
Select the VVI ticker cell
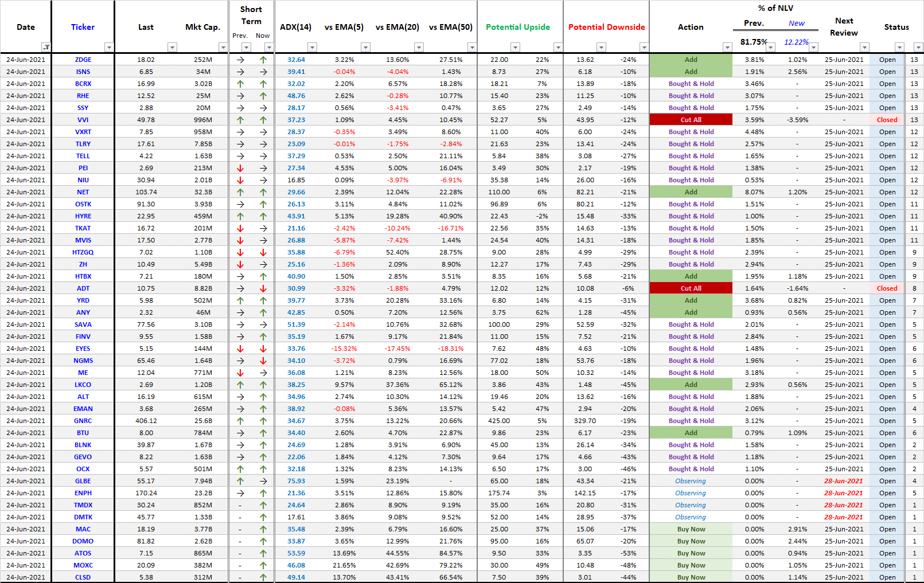tap(83, 120)
